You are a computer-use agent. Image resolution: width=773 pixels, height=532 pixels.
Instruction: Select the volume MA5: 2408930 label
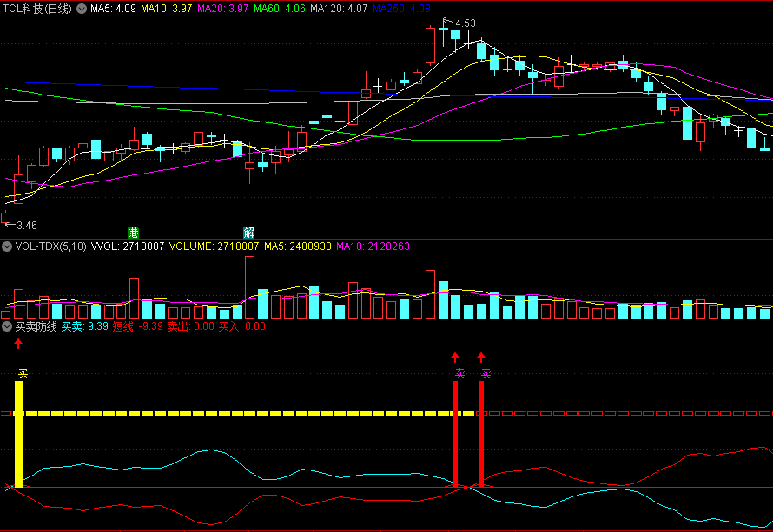tap(298, 246)
